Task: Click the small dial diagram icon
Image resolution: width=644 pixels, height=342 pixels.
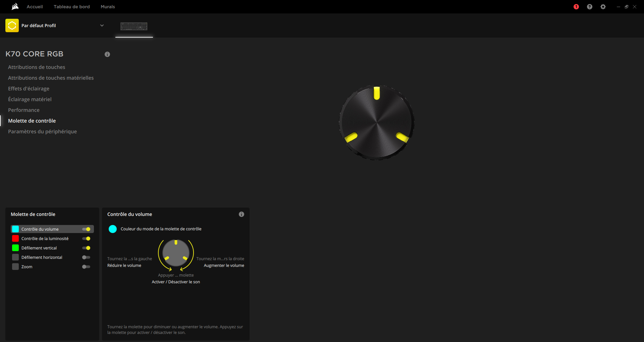Action: click(x=176, y=253)
